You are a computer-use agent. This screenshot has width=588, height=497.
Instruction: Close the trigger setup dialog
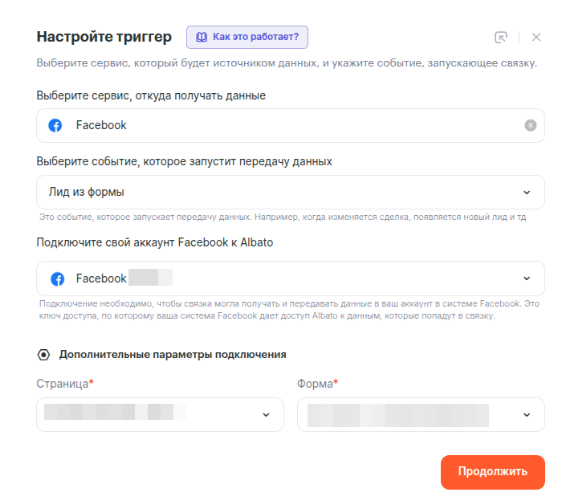click(x=536, y=37)
